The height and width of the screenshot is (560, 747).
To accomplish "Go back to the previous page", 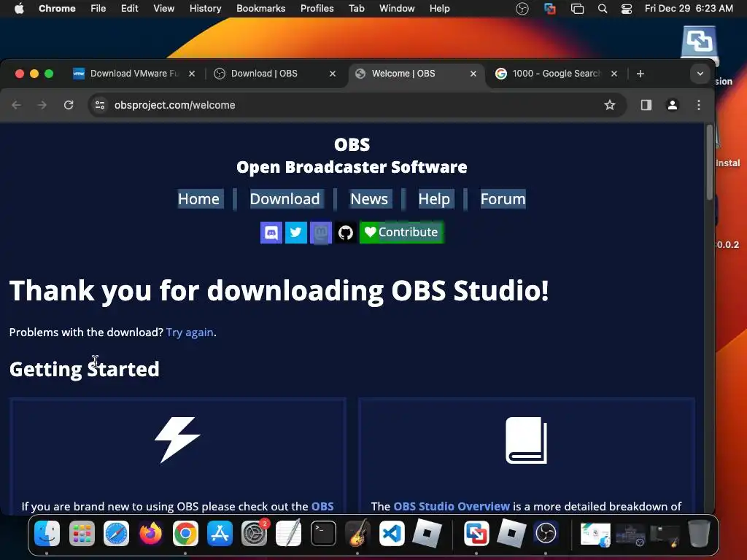I will tap(17, 105).
